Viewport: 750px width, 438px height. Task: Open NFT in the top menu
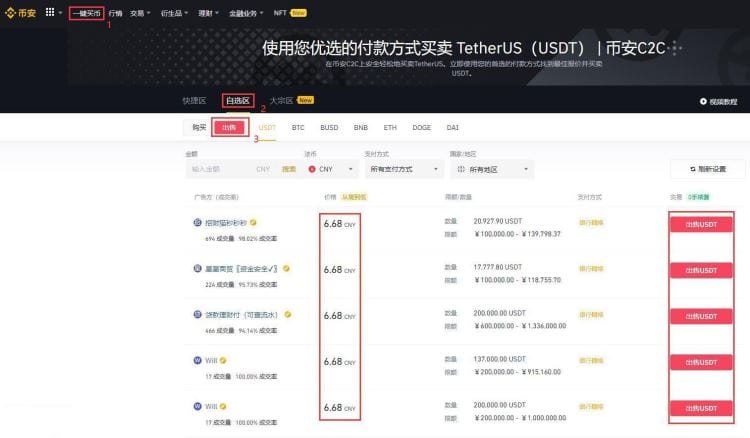280,13
